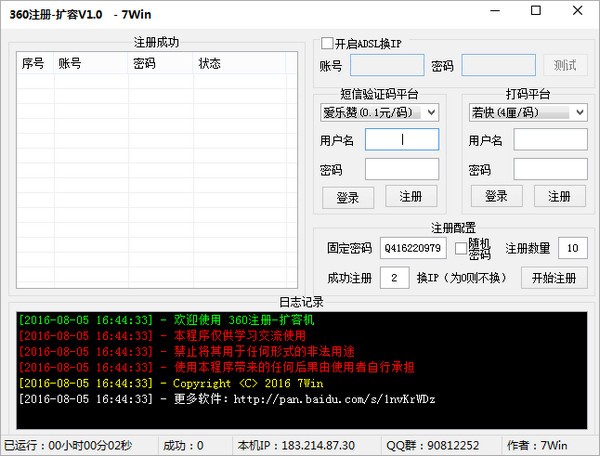Enable the 开启ADSL换IP checkbox
Viewport: 600px width, 456px height.
click(x=327, y=44)
